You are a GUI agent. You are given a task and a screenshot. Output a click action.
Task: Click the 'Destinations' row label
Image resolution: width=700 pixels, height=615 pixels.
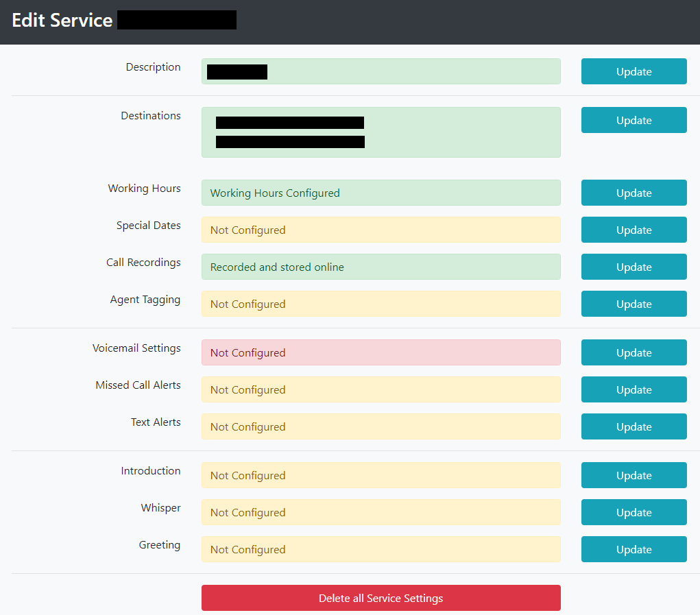tap(151, 116)
